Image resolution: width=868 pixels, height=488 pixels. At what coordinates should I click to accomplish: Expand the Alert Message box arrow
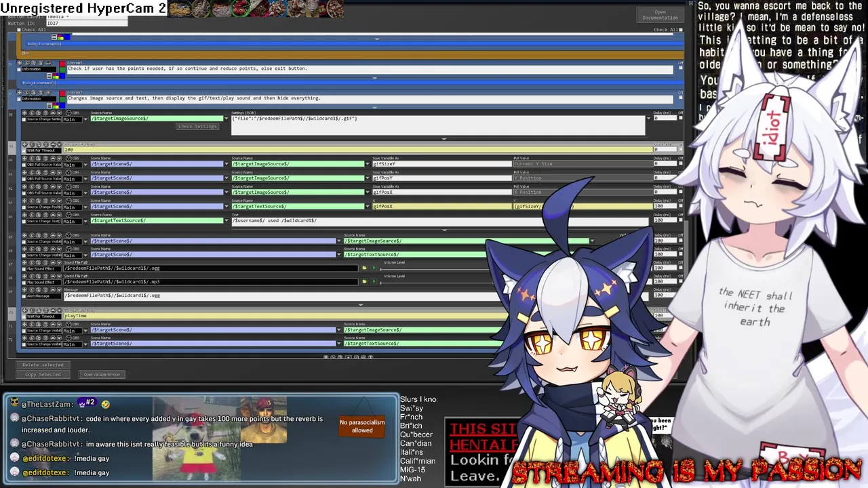click(361, 304)
